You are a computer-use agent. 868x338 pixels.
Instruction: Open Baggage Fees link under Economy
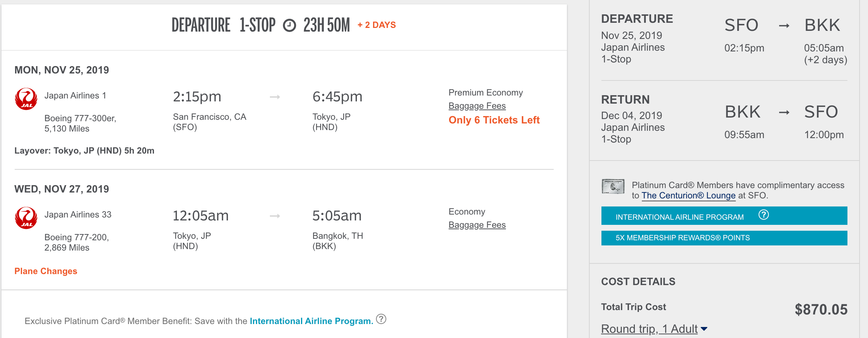coord(477,225)
